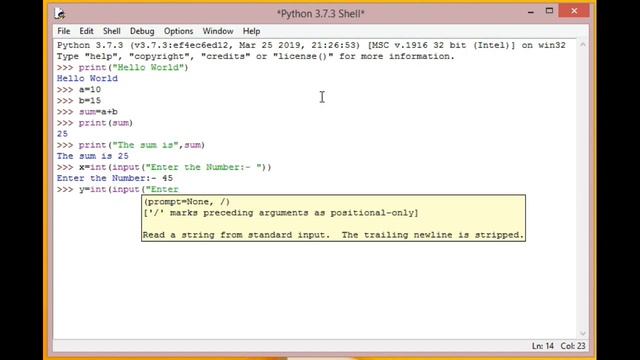640x360 pixels.
Task: Click the (prompt=None, /) calltip text
Action: pyautogui.click(x=187, y=202)
